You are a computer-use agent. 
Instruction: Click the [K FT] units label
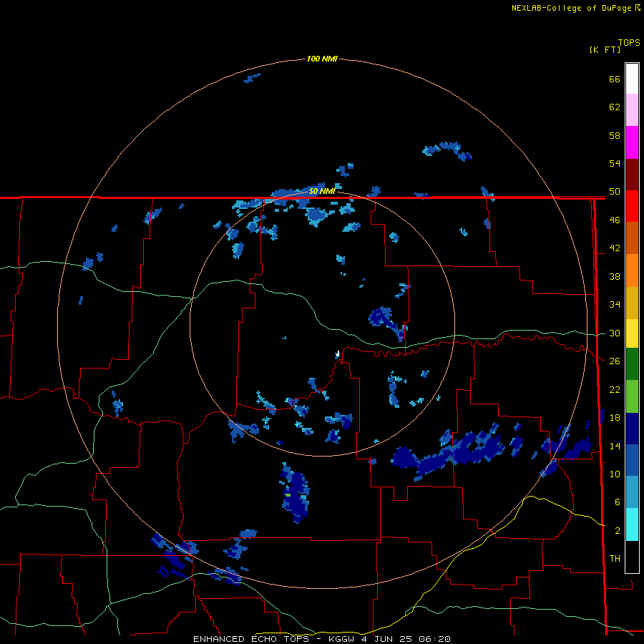(605, 49)
